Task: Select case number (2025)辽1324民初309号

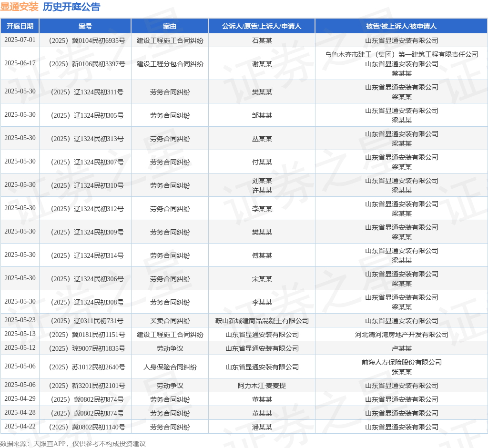Action: click(x=85, y=232)
